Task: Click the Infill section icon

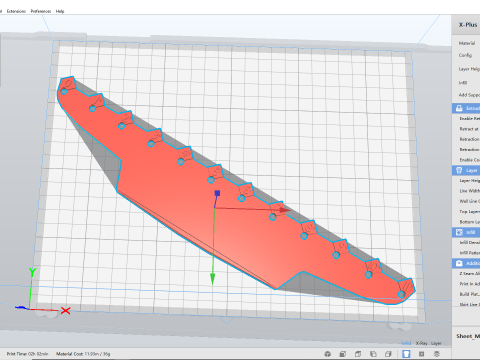Action: click(x=459, y=232)
